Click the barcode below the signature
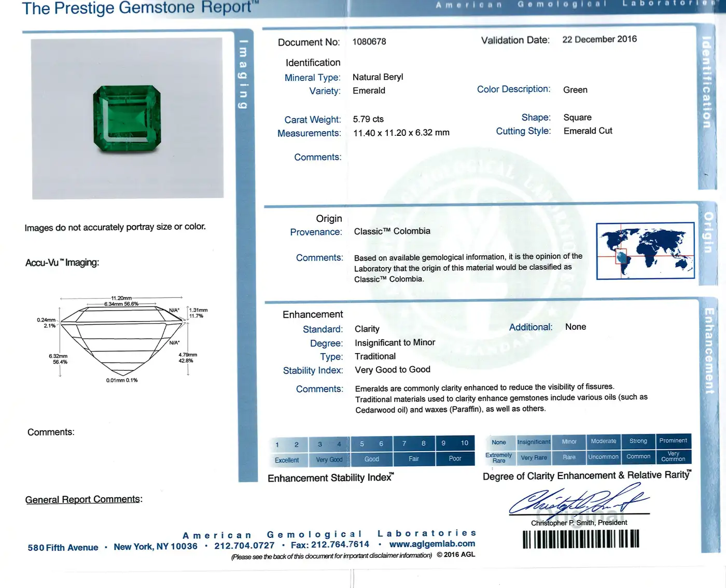 coord(581,539)
